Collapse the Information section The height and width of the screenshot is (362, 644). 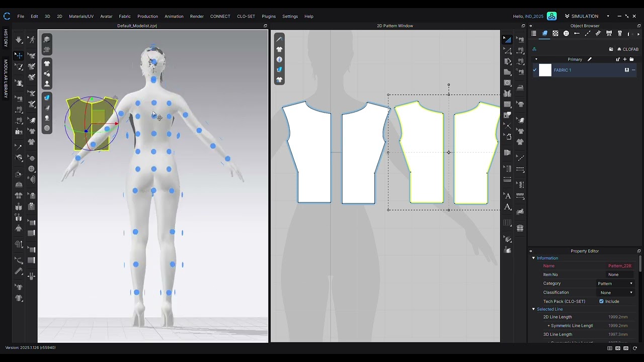click(533, 258)
